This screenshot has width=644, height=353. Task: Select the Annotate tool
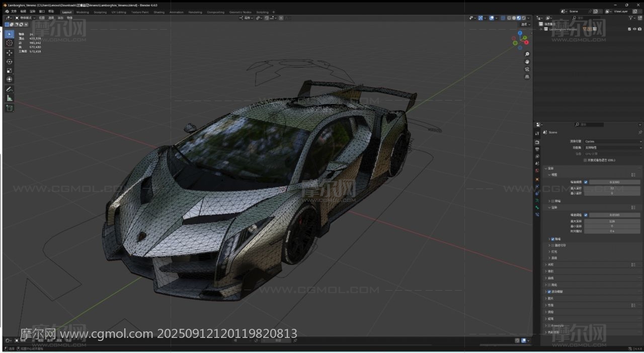tap(9, 89)
